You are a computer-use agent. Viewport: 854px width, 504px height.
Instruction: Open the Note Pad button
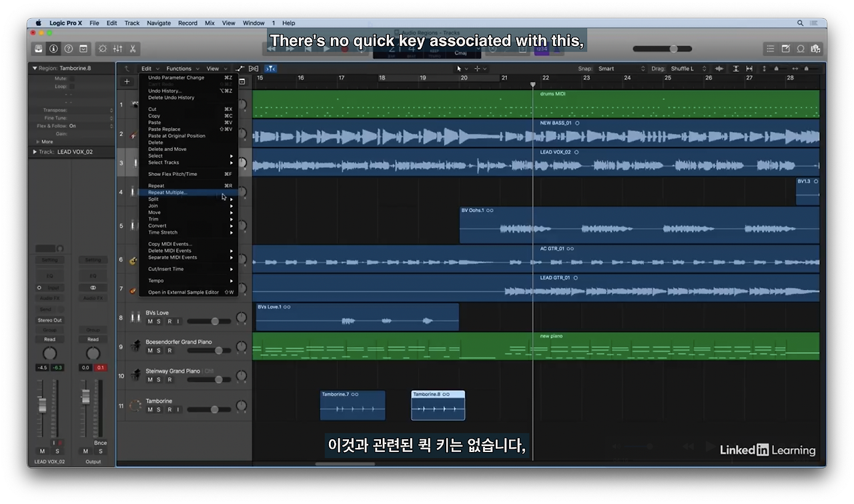tap(785, 49)
